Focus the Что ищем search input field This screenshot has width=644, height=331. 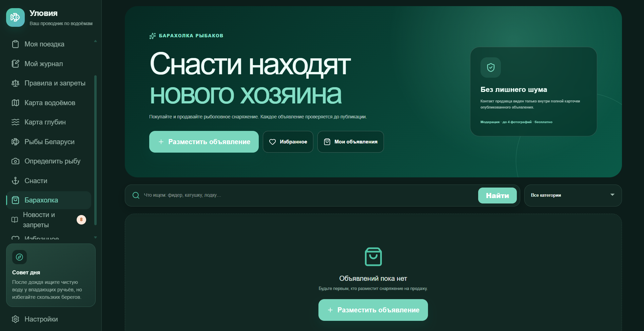coord(309,195)
